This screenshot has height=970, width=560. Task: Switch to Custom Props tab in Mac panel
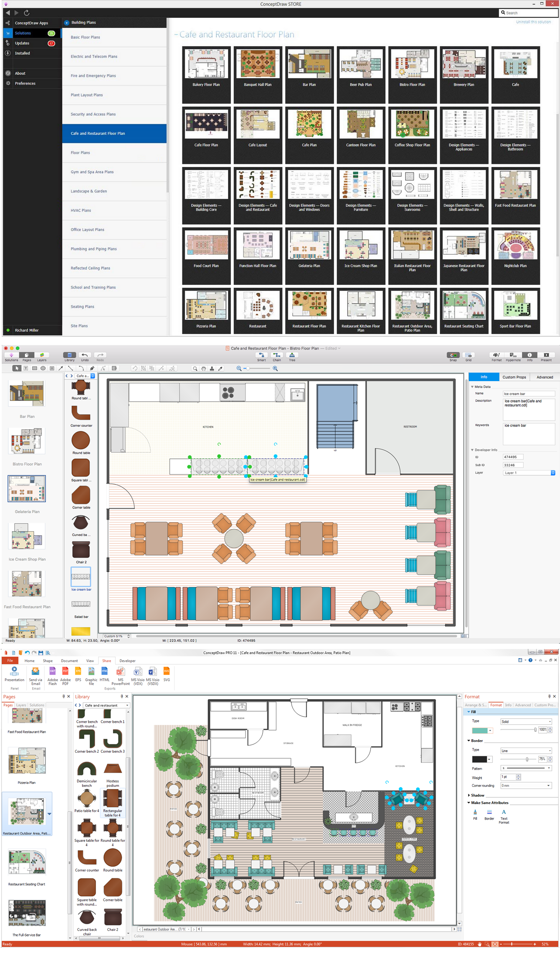pyautogui.click(x=514, y=377)
